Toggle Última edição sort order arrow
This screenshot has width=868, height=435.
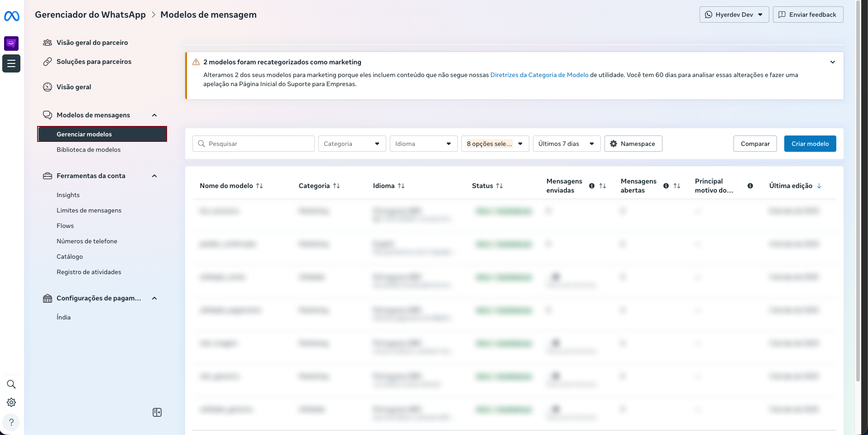(x=819, y=186)
